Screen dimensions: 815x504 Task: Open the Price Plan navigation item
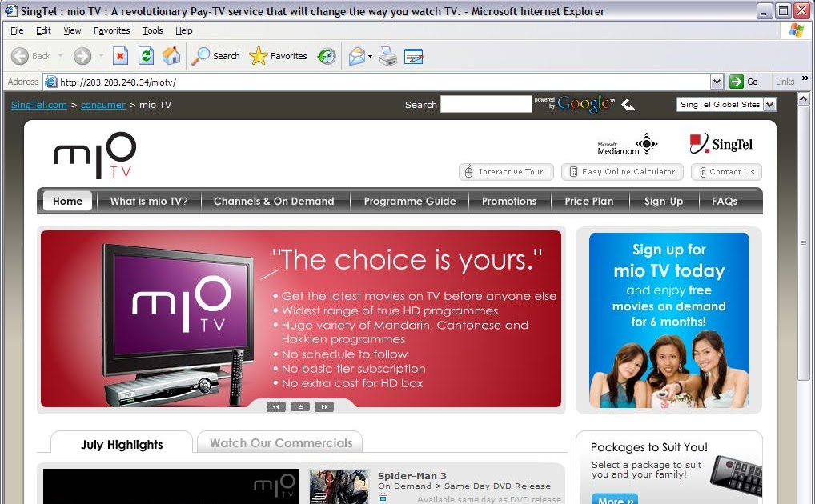point(589,201)
